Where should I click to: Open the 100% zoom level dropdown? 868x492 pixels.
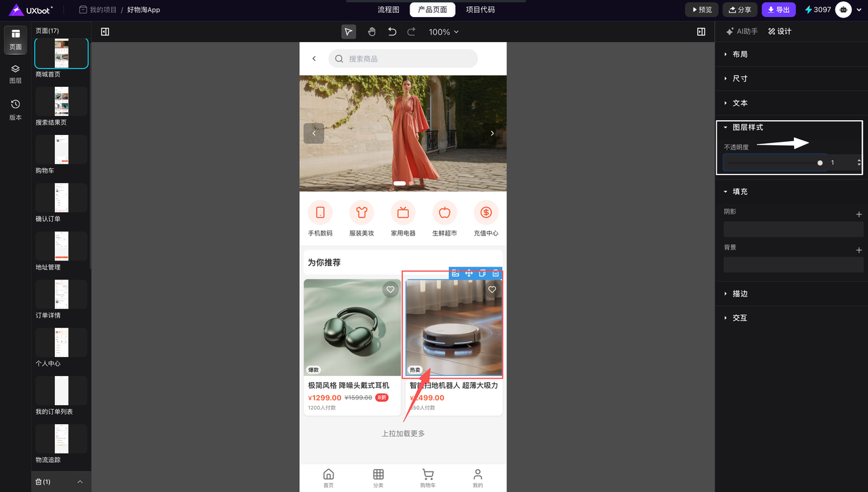(443, 32)
